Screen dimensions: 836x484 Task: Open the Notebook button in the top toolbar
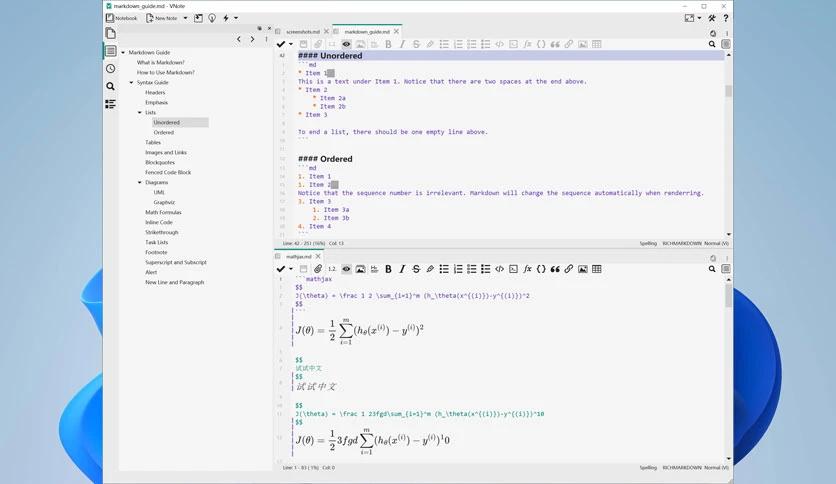point(122,18)
